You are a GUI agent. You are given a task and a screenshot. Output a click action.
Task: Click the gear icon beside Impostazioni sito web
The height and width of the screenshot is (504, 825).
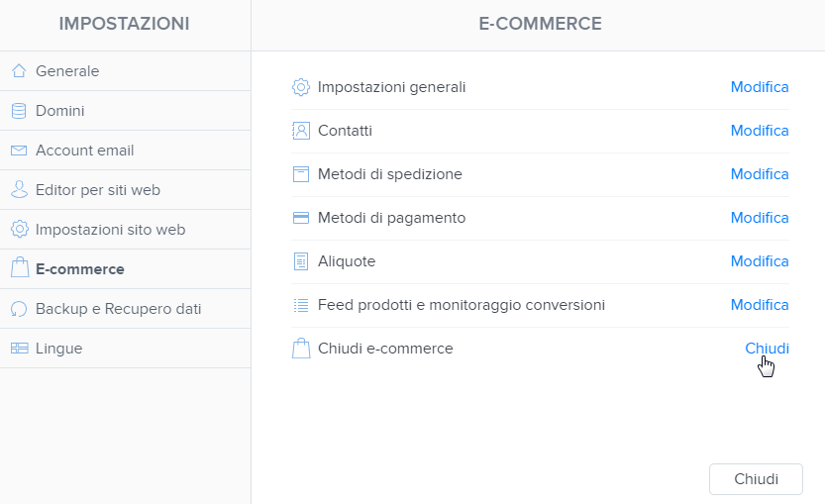(x=20, y=230)
